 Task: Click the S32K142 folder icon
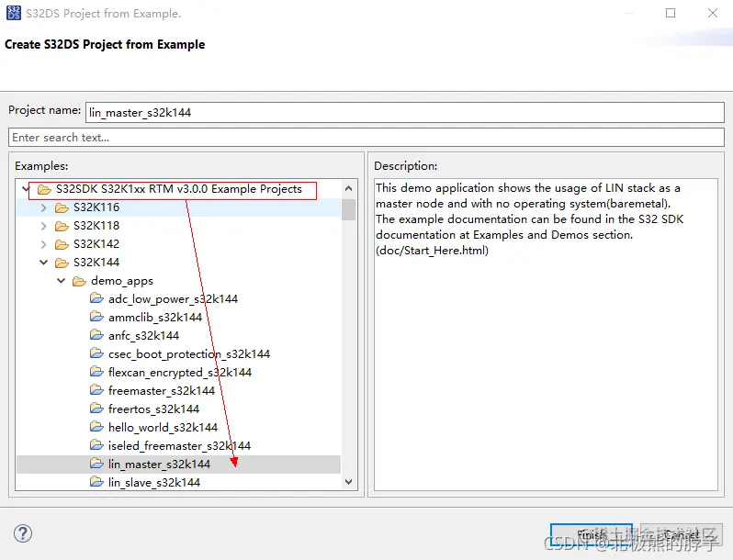click(62, 244)
